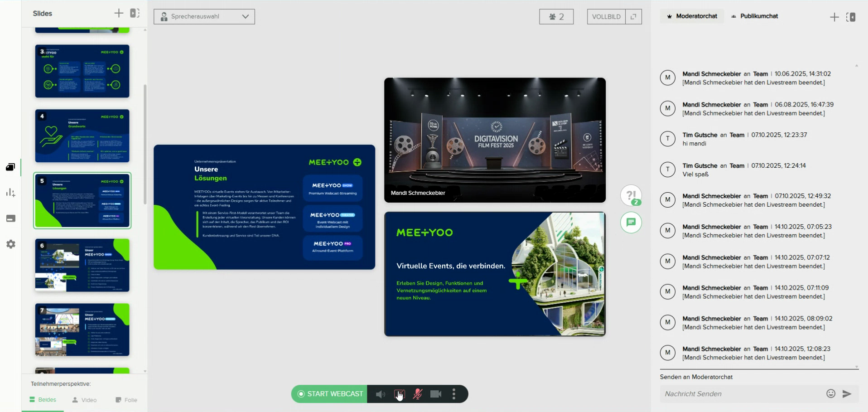
Task: Open the green chat bubble icon
Action: [631, 223]
